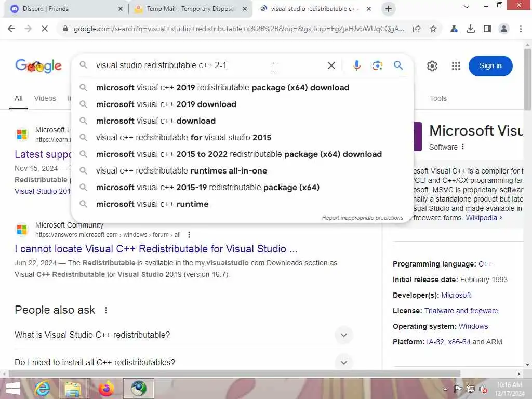Open new browser tab with plus button
This screenshot has height=399, width=532.
click(x=389, y=9)
